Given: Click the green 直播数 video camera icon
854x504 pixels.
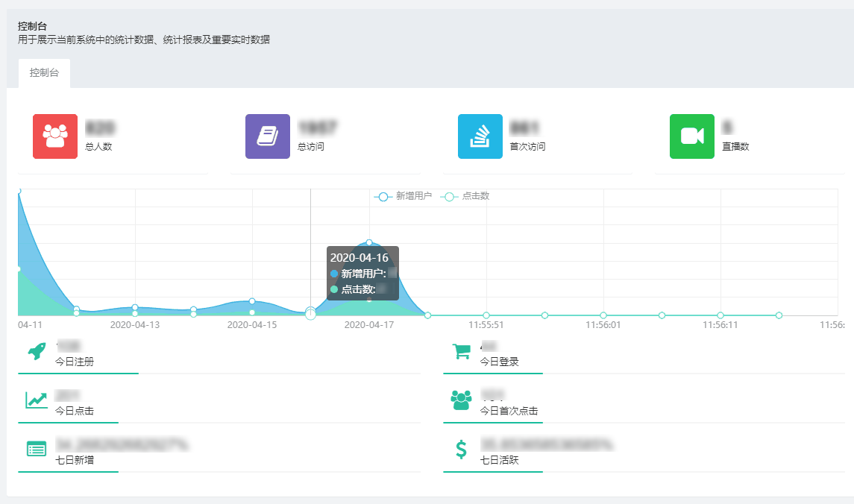Looking at the screenshot, I should click(691, 136).
